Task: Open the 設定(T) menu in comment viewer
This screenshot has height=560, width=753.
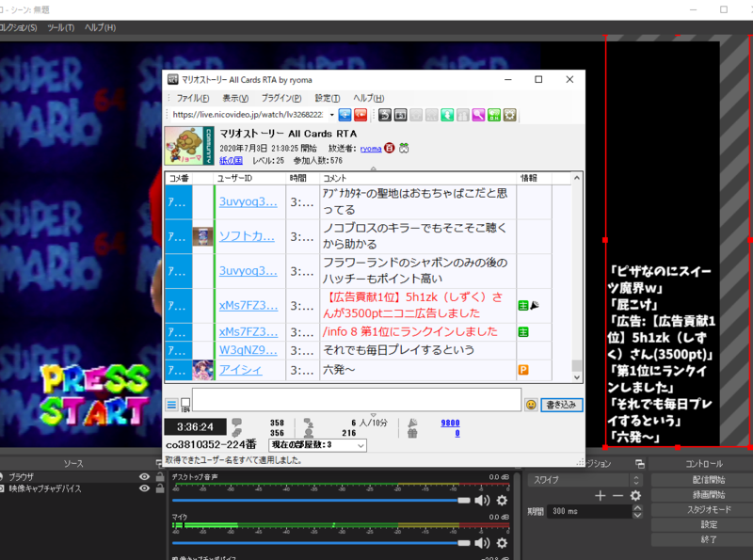Action: coord(328,98)
